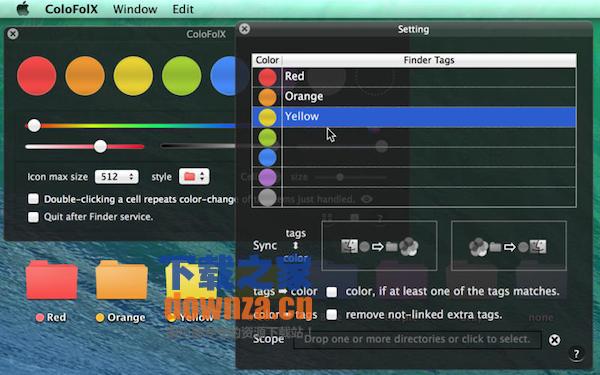Click the green circle in Setting table

click(x=267, y=137)
